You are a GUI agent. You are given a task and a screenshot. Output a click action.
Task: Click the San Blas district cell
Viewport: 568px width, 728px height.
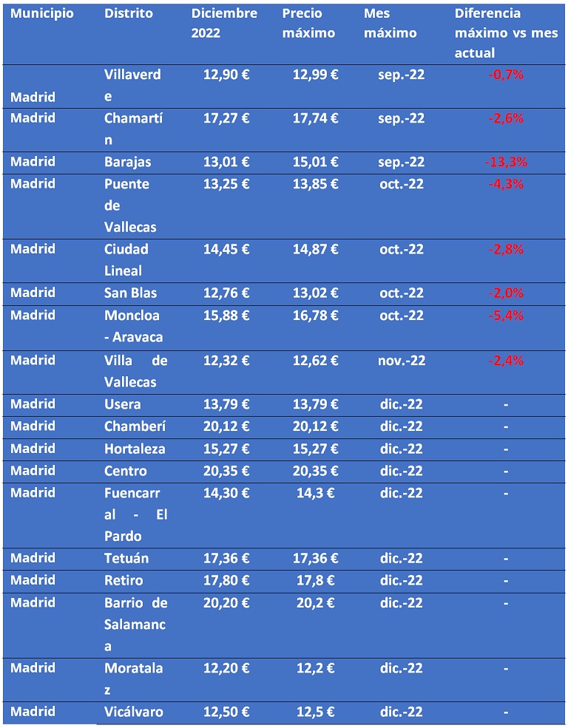point(130,293)
